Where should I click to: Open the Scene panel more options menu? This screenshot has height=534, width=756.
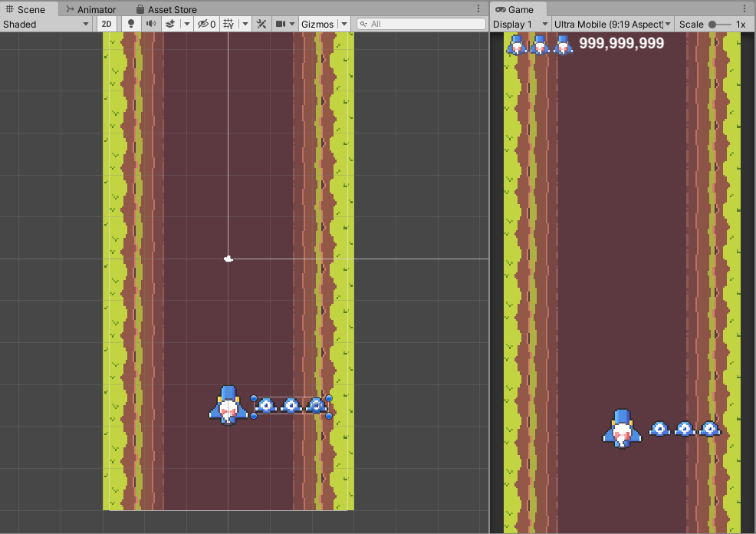pyautogui.click(x=478, y=8)
